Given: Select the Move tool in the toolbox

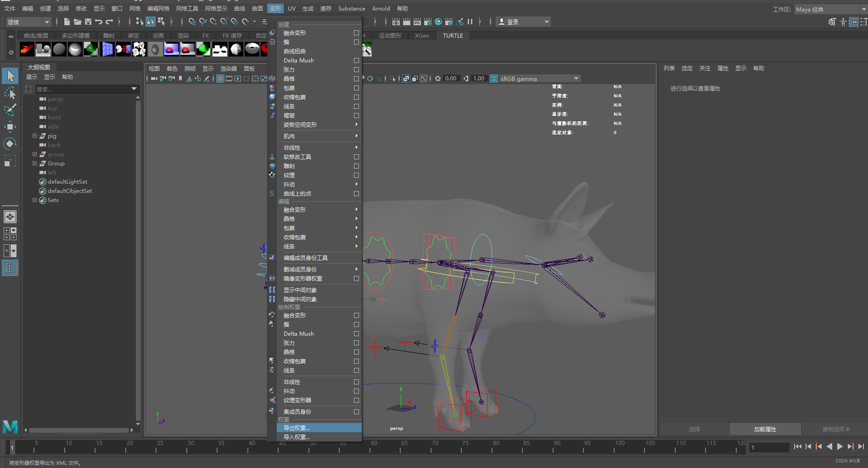Looking at the screenshot, I should (x=10, y=127).
